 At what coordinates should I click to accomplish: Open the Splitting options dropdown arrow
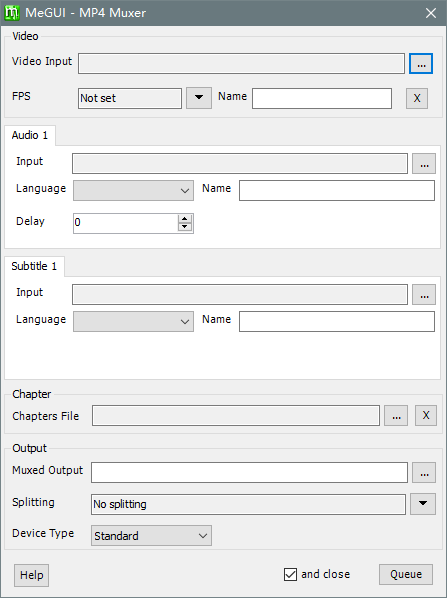pos(423,504)
